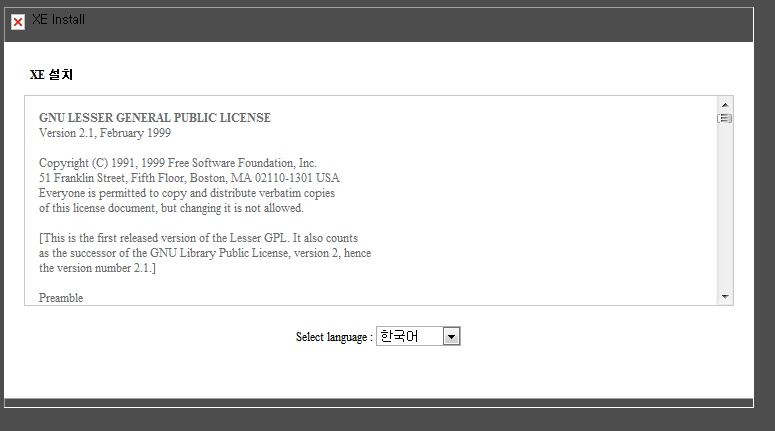Click the "as the successor of the GNU Library" line
Image resolution: width=775 pixels, height=431 pixels.
[x=205, y=253]
